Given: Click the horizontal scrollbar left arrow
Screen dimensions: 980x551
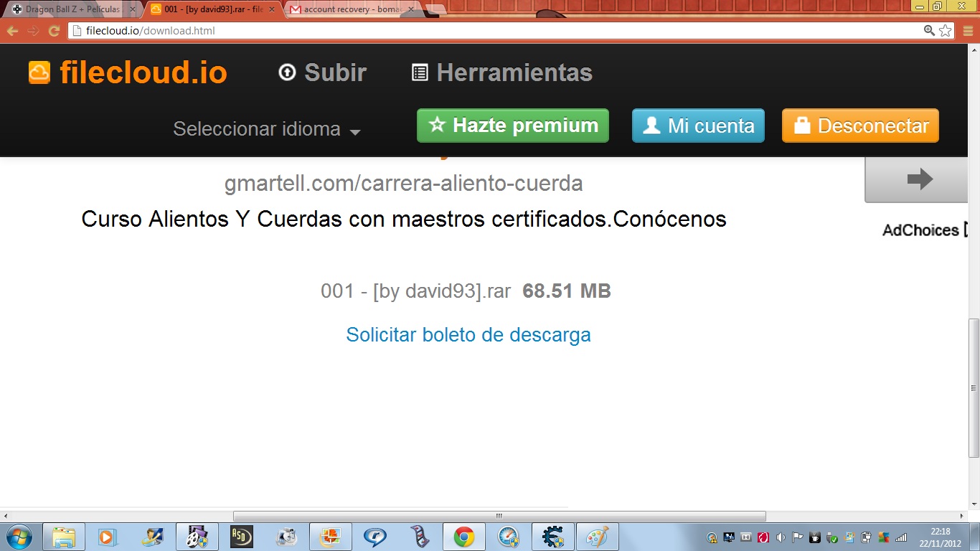Looking at the screenshot, I should pyautogui.click(x=6, y=516).
